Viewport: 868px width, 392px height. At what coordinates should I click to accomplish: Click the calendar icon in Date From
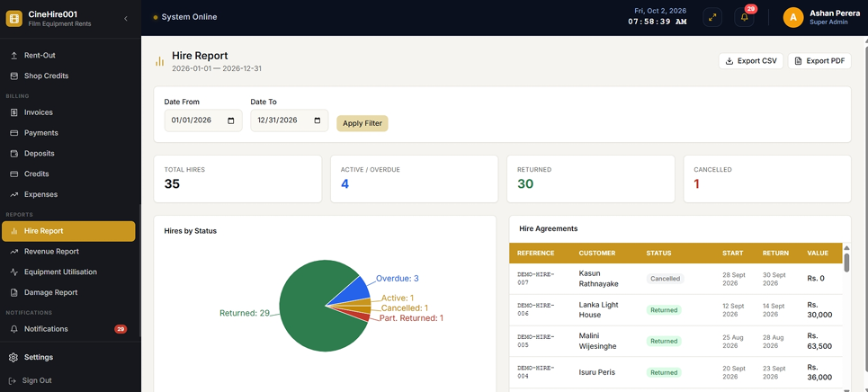point(231,120)
